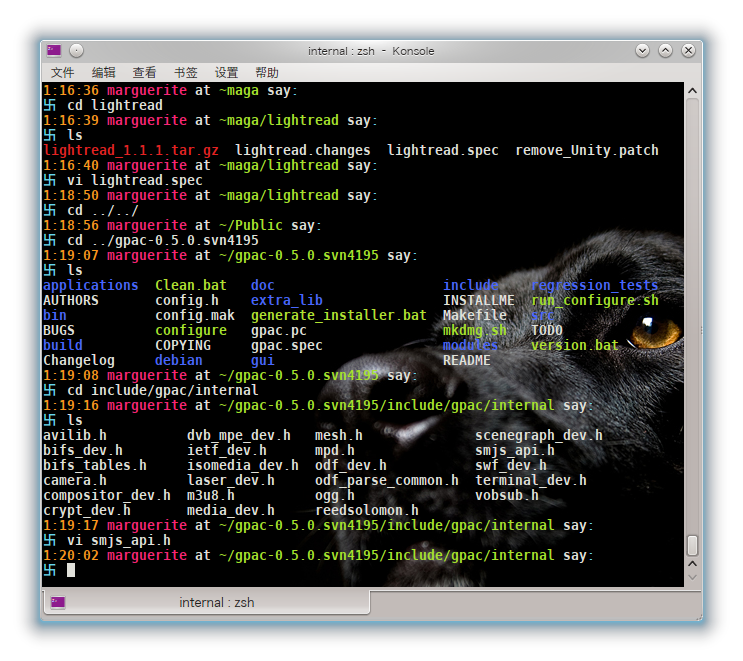Viewport: 743px width, 661px height.
Task: Click 'media_dev.h' in the listing
Action: [x=230, y=510]
